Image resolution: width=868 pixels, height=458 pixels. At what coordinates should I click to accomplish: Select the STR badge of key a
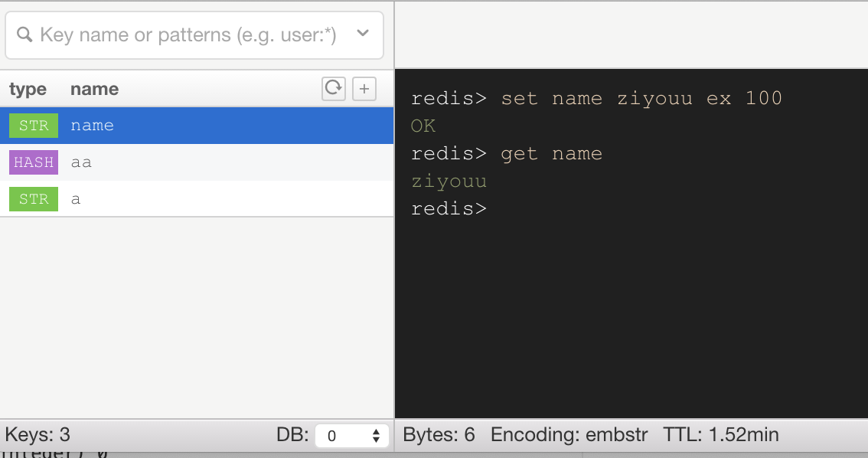coord(34,199)
